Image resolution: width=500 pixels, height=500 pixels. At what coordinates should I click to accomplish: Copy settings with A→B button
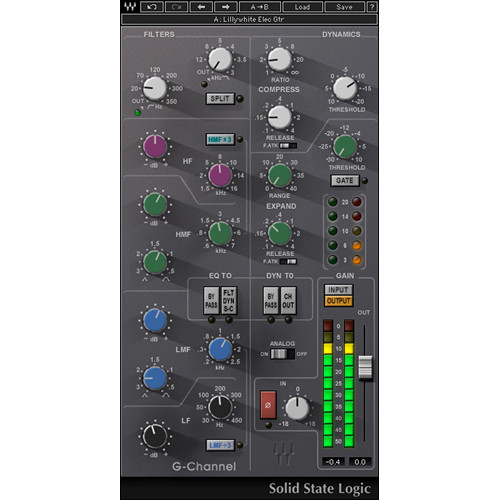[260, 7]
